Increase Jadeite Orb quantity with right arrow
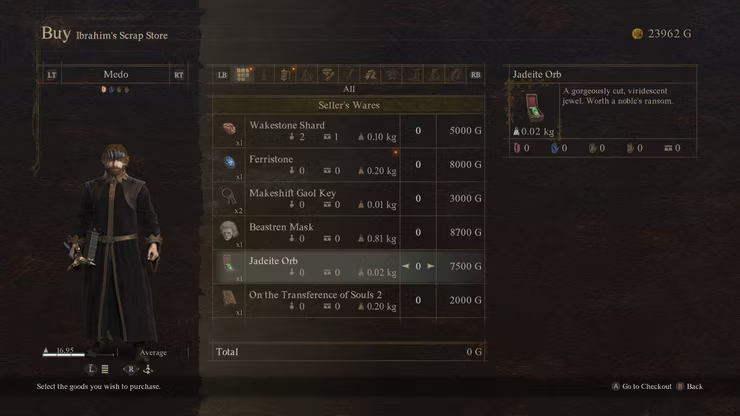Viewport: 740px width, 416px height. tap(430, 266)
